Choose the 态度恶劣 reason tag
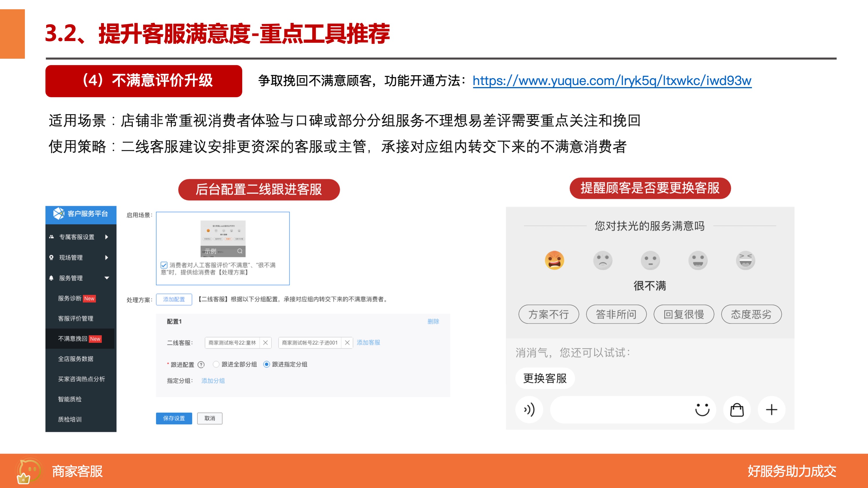Viewport: 868px width, 488px height. point(751,314)
